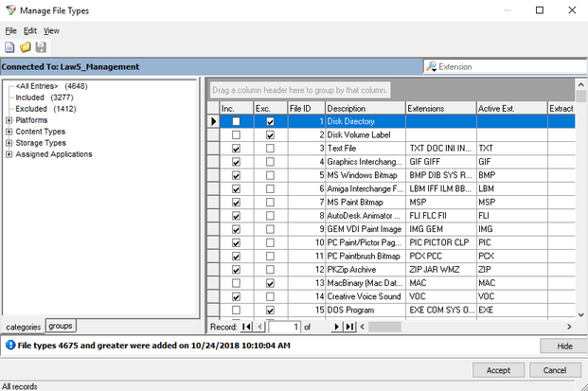Check Exc. box for GEM VDI Paint Image

[x=270, y=229]
